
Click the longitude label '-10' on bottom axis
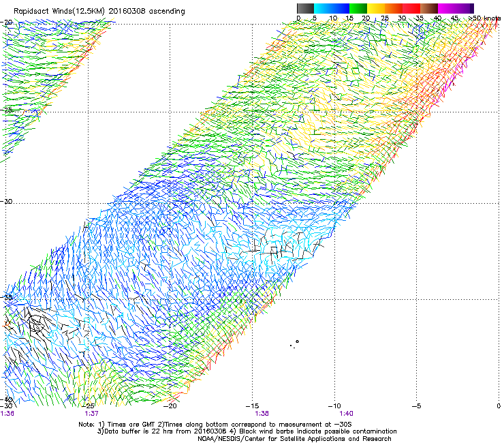334,406
